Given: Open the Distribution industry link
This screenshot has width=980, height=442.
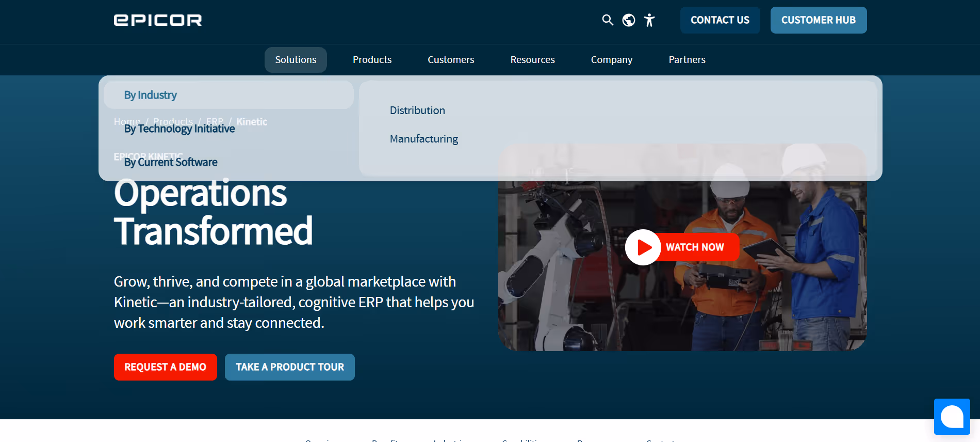Looking at the screenshot, I should [417, 110].
